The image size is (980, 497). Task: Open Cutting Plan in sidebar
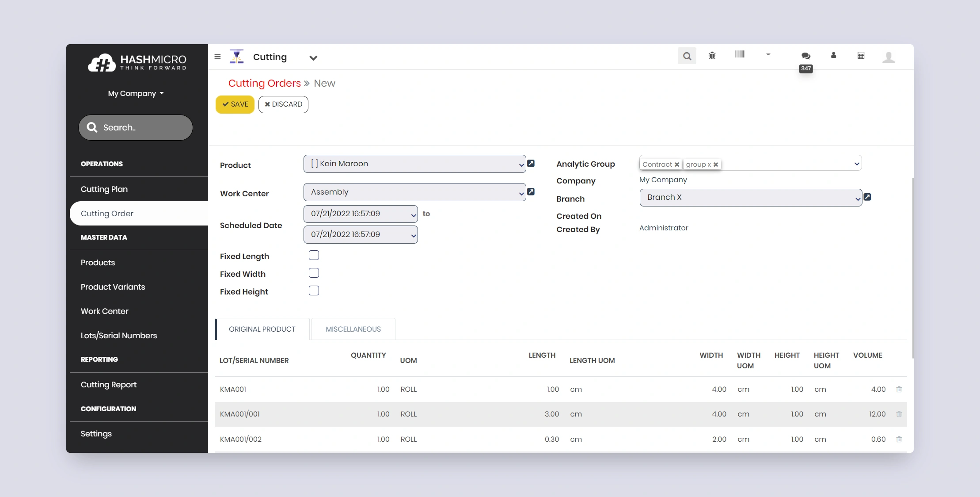click(104, 189)
